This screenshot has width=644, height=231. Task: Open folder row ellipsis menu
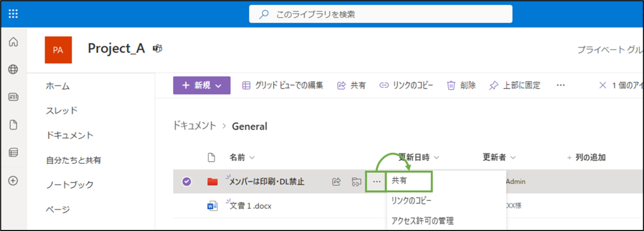[376, 182]
